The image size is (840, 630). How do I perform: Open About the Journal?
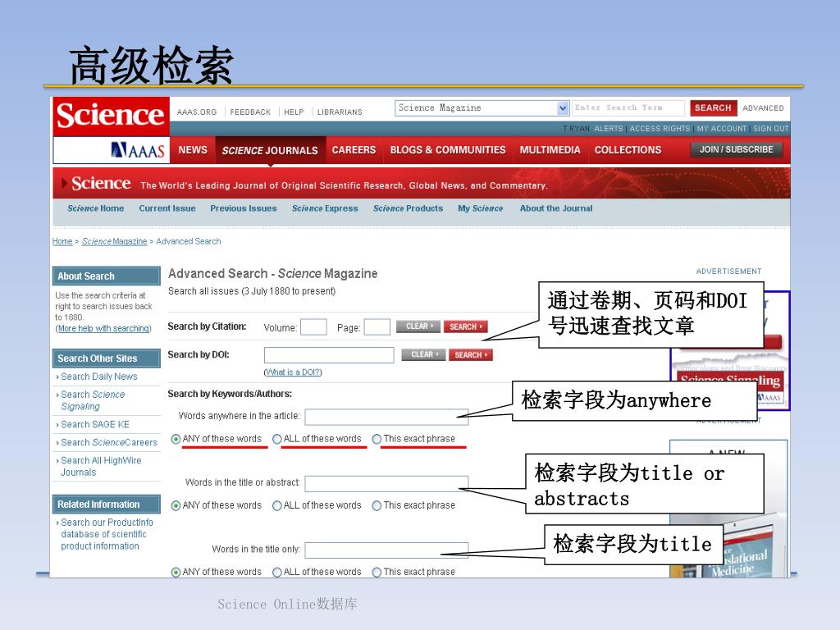[556, 208]
